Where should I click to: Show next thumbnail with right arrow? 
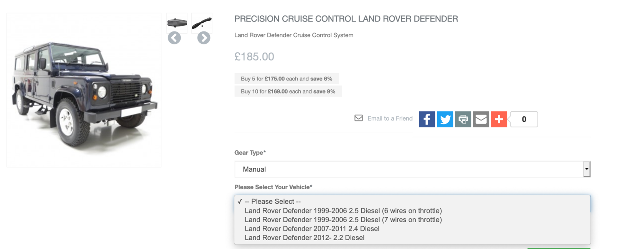click(x=204, y=38)
